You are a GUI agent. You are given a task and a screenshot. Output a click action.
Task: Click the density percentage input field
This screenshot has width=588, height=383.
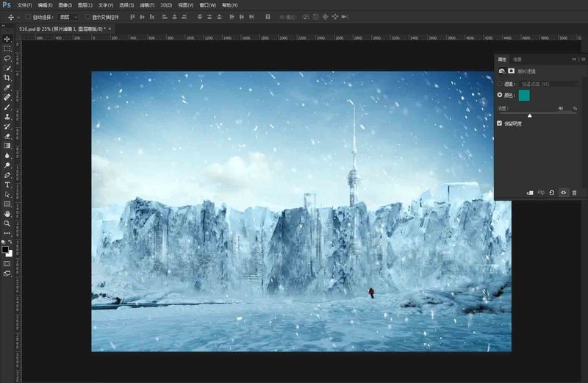coord(561,108)
